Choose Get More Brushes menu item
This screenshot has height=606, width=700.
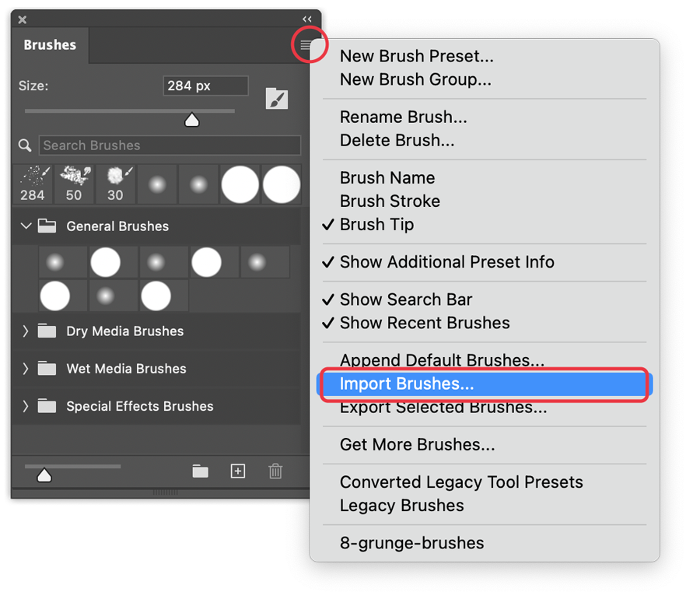click(418, 445)
